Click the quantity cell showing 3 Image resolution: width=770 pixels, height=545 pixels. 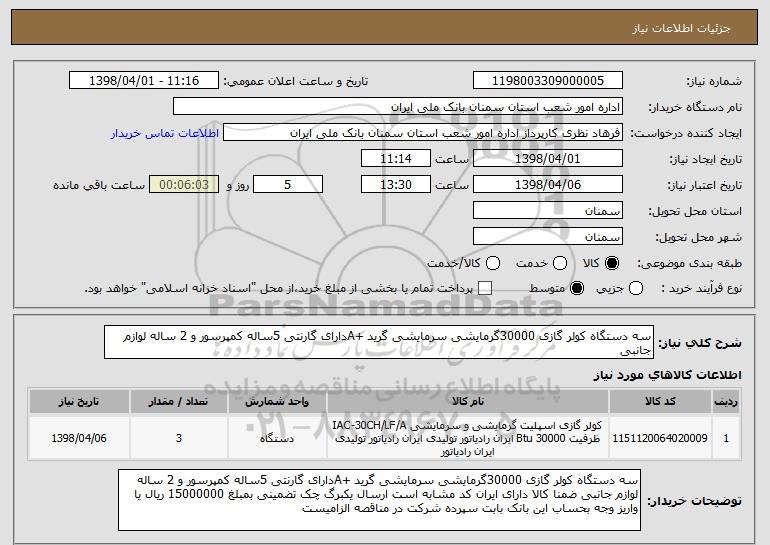click(179, 438)
